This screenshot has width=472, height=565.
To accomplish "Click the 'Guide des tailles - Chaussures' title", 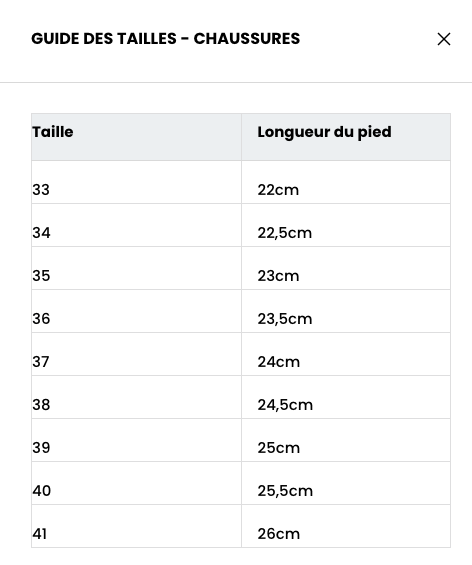I will click(165, 39).
